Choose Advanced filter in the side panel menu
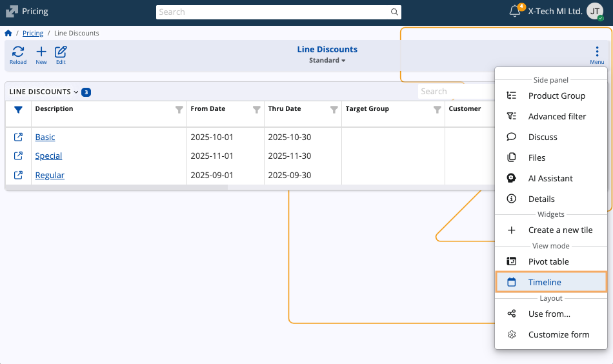 [557, 116]
